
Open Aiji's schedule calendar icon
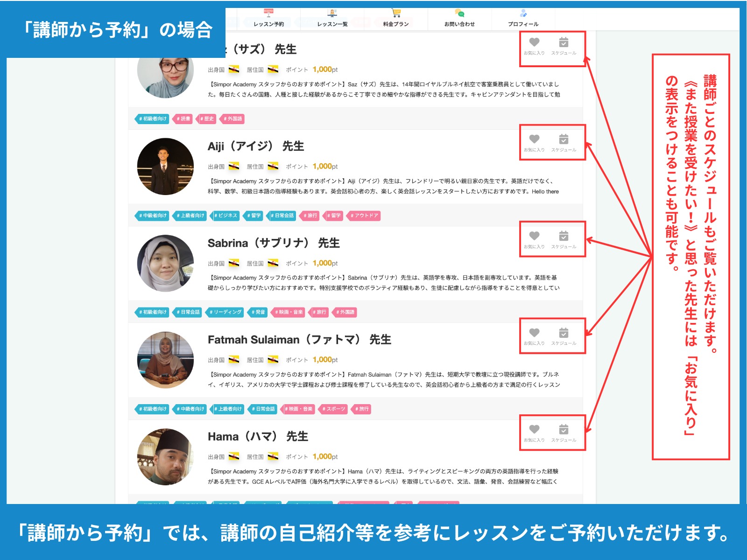(564, 143)
